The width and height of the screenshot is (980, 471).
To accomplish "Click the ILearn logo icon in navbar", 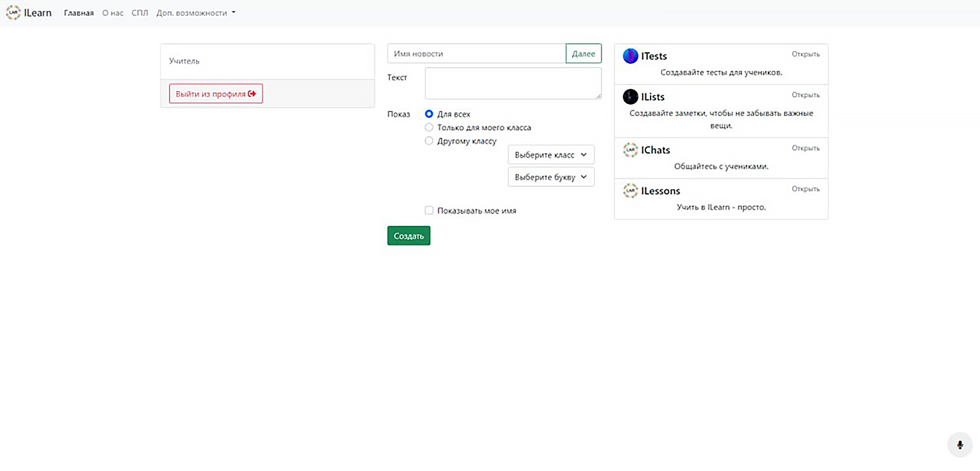I will [13, 13].
